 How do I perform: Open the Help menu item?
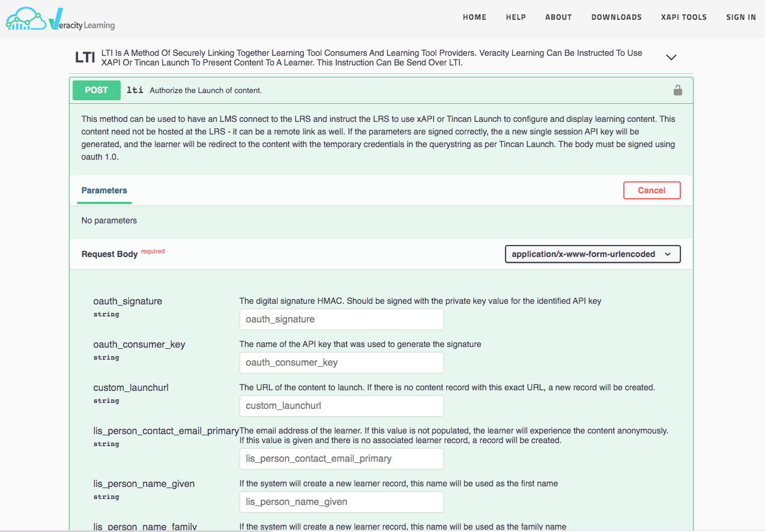516,17
